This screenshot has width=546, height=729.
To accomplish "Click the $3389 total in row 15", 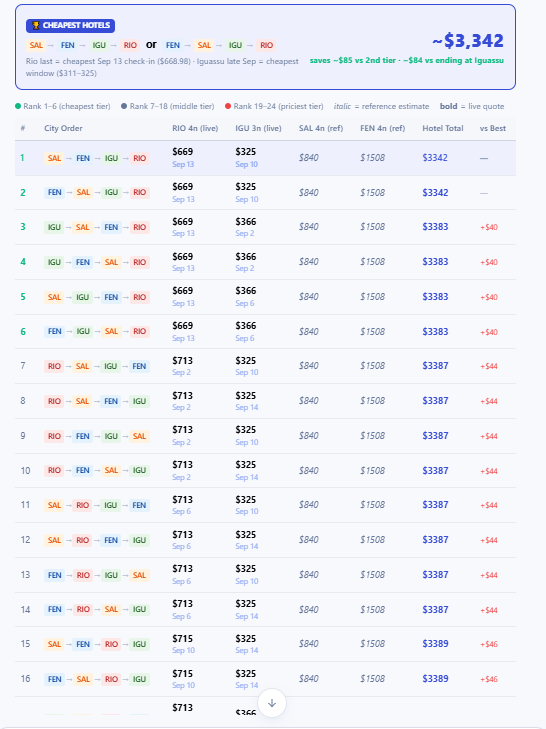I will point(435,643).
